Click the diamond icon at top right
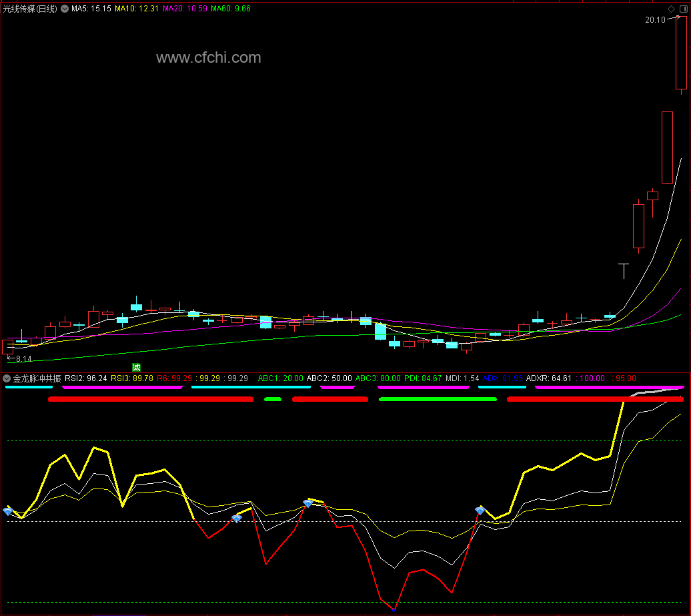Screen dimensions: 691x616 [671, 9]
